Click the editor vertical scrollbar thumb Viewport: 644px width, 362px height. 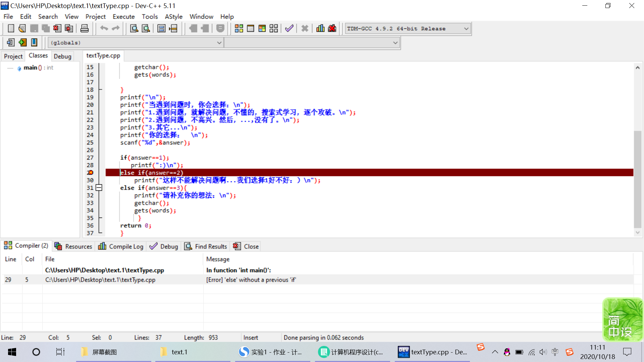pyautogui.click(x=637, y=179)
